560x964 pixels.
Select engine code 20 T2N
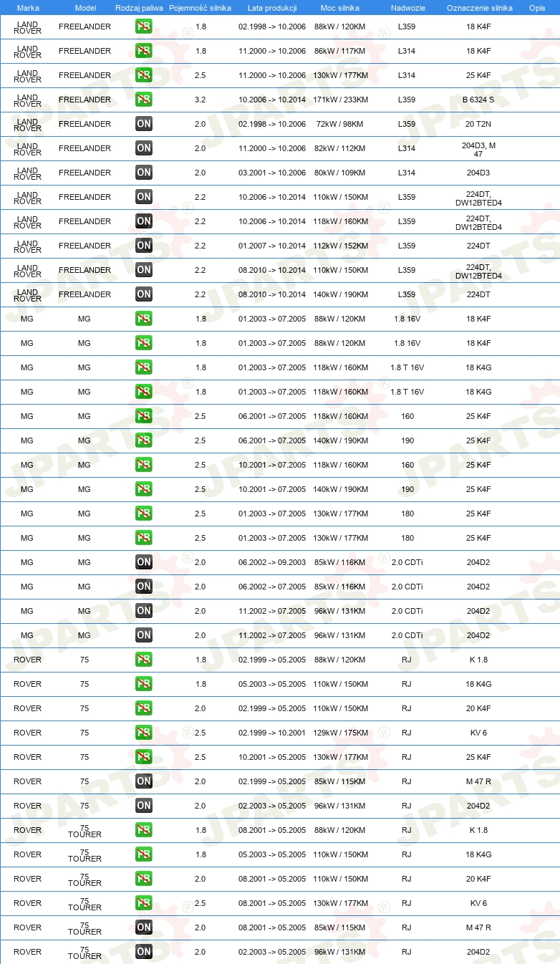(478, 124)
